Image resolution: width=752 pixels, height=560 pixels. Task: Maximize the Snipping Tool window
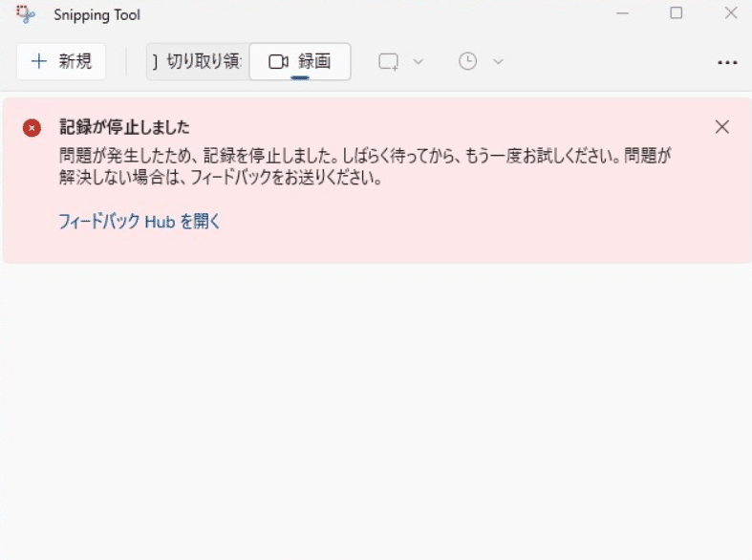coord(677,13)
